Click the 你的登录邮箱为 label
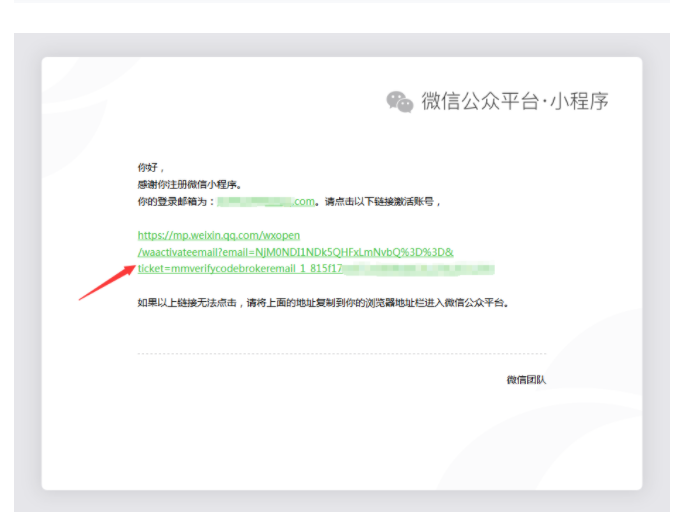The height and width of the screenshot is (521, 686). tap(176, 202)
